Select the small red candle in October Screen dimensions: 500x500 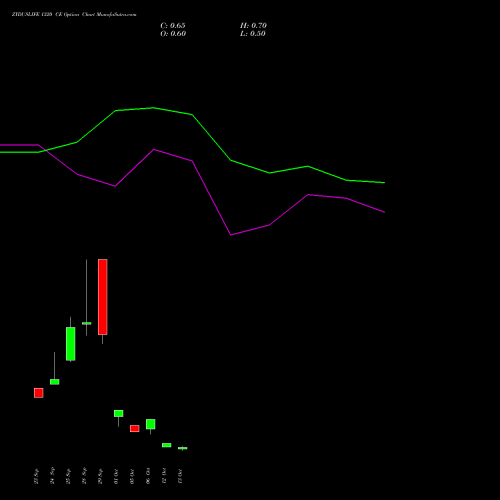point(135,428)
